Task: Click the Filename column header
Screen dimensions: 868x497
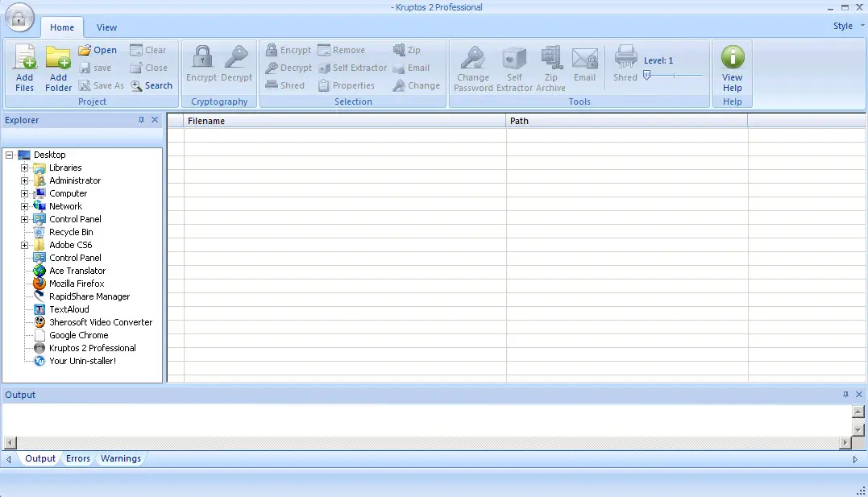Action: point(344,121)
